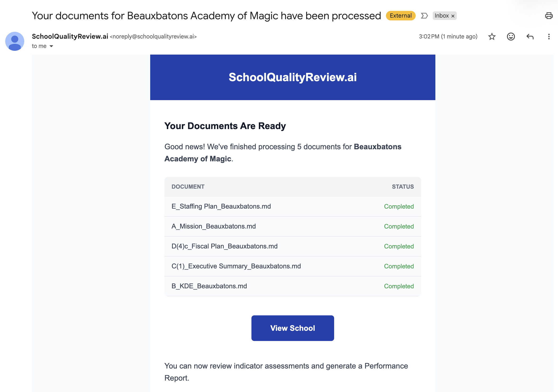Screen dimensions: 558x392
Task: Click the Inbox label chip
Action: pos(441,16)
